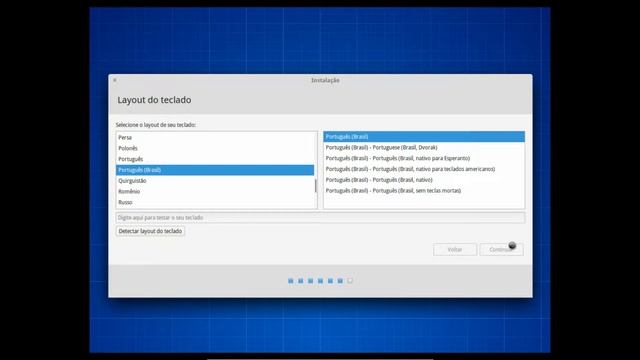The height and width of the screenshot is (360, 640).
Task: Go back with the Voltar button
Action: tap(455, 249)
